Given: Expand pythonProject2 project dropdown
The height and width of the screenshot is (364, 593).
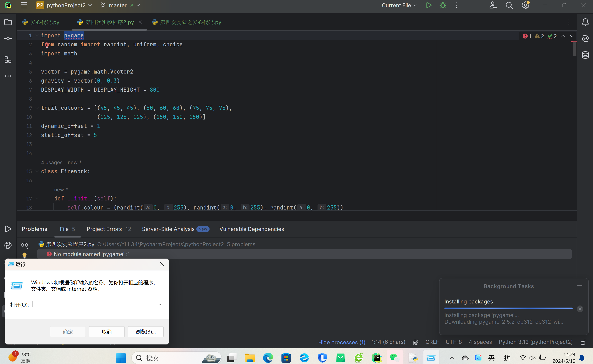Looking at the screenshot, I should 64,5.
